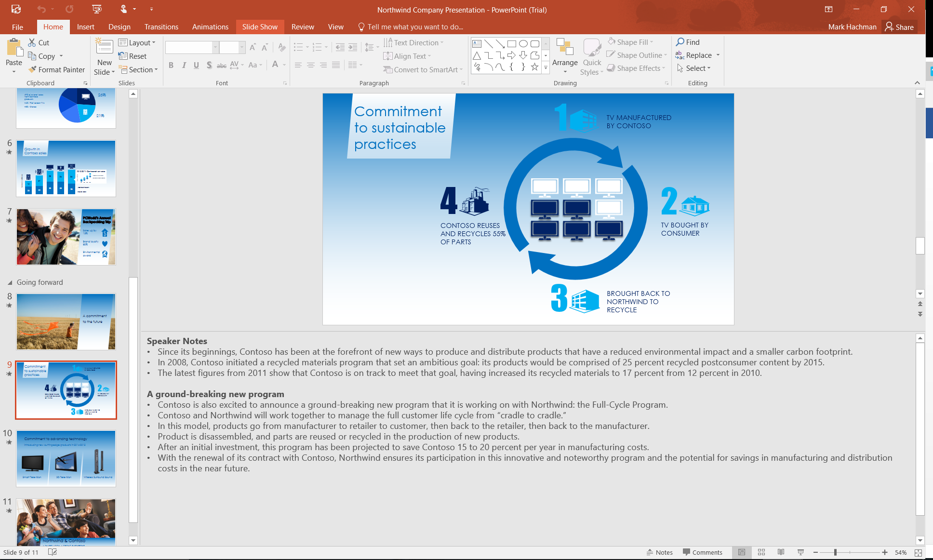This screenshot has height=560, width=933.
Task: Open the Layout dropdown
Action: tap(137, 42)
